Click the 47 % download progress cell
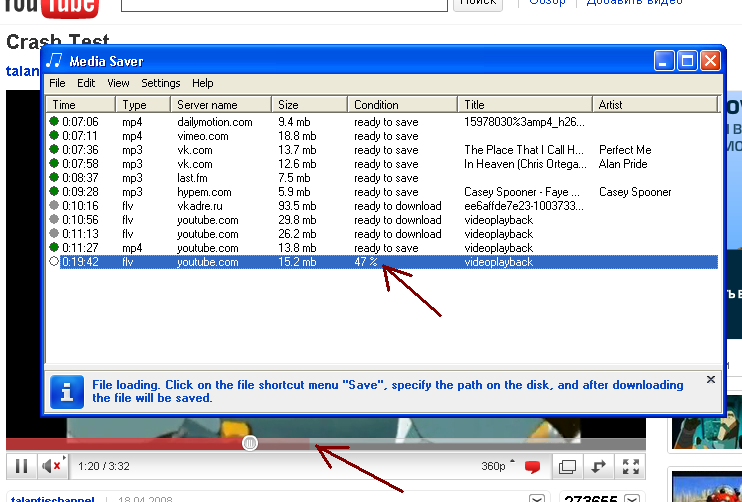This screenshot has height=502, width=742. pyautogui.click(x=366, y=262)
